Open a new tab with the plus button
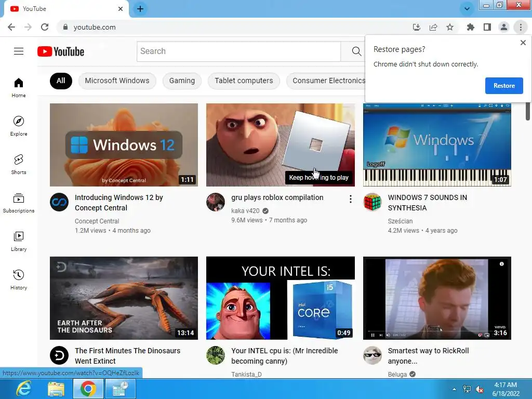This screenshot has width=532, height=399. 140,9
